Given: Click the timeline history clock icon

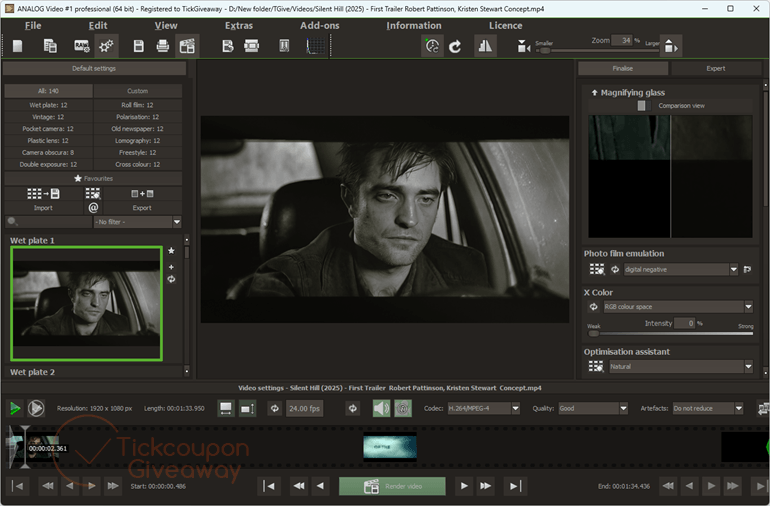Looking at the screenshot, I should (432, 46).
